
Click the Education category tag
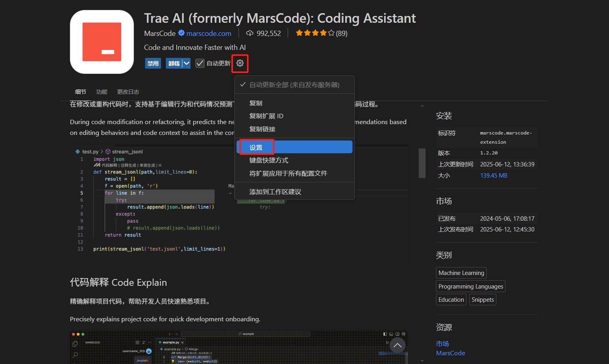coord(451,300)
